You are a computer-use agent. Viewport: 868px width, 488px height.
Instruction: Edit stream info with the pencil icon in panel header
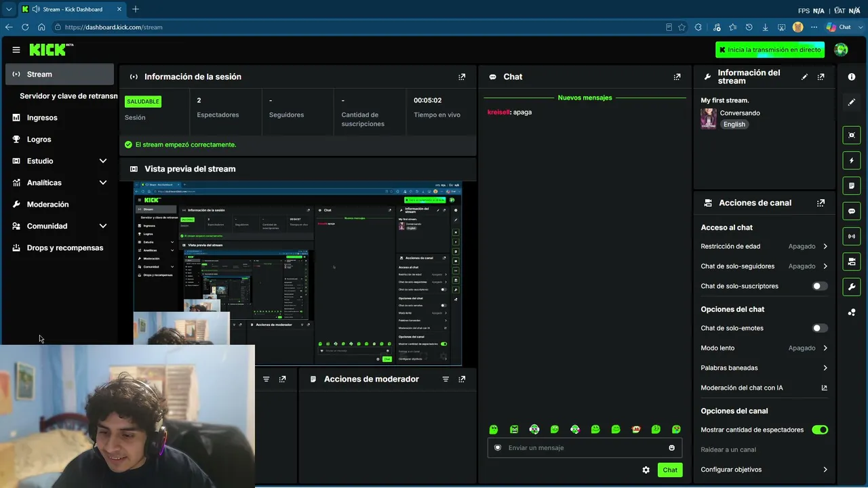click(x=804, y=77)
